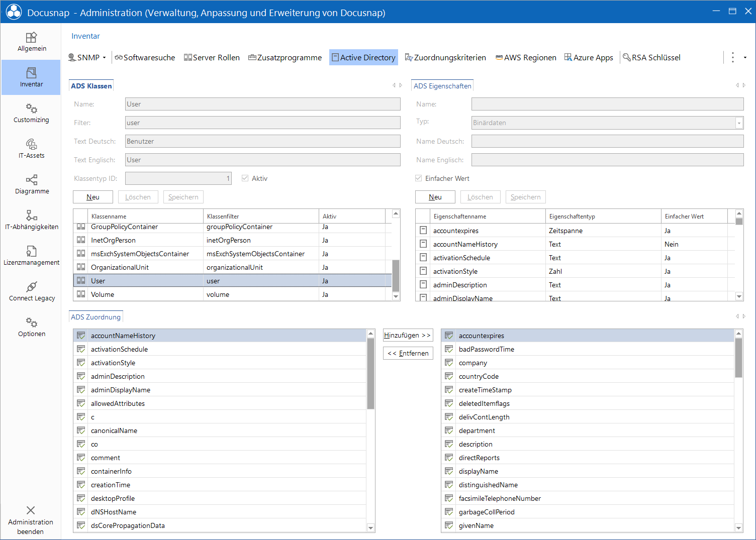Click Administration beenden icon
The image size is (756, 540).
pos(31,510)
